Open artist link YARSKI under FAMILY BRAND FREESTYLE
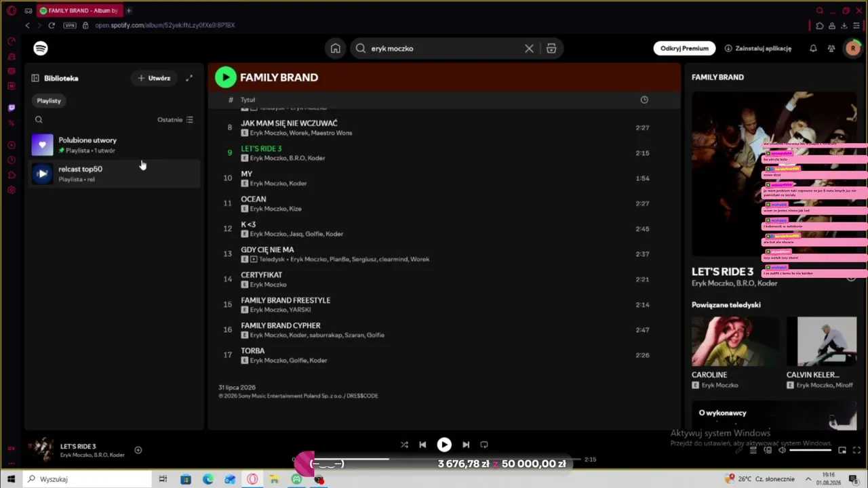The height and width of the screenshot is (488, 868). [300, 310]
